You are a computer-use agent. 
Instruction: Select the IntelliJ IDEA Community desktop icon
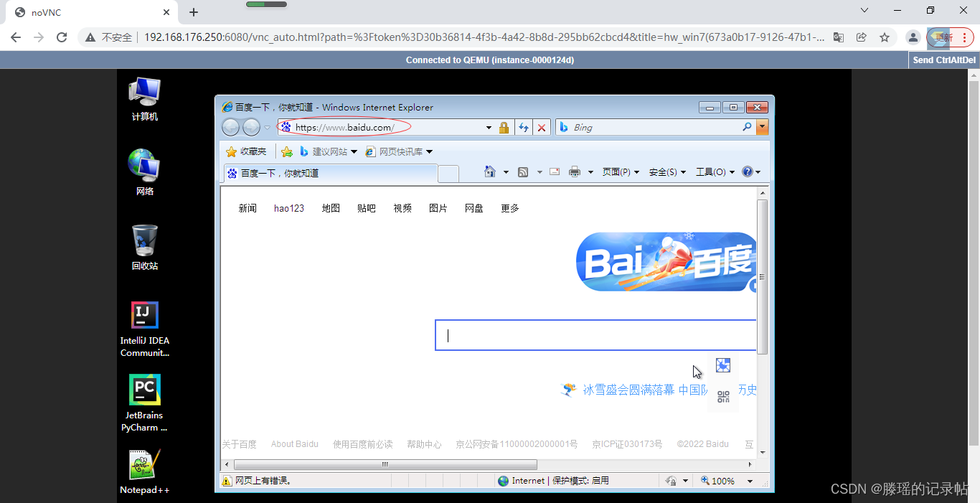click(x=144, y=329)
